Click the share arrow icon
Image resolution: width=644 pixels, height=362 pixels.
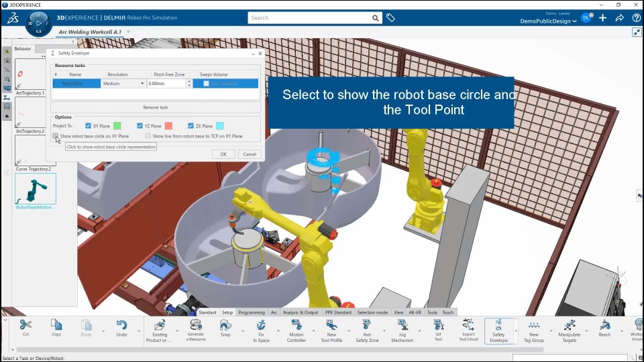[x=619, y=17]
